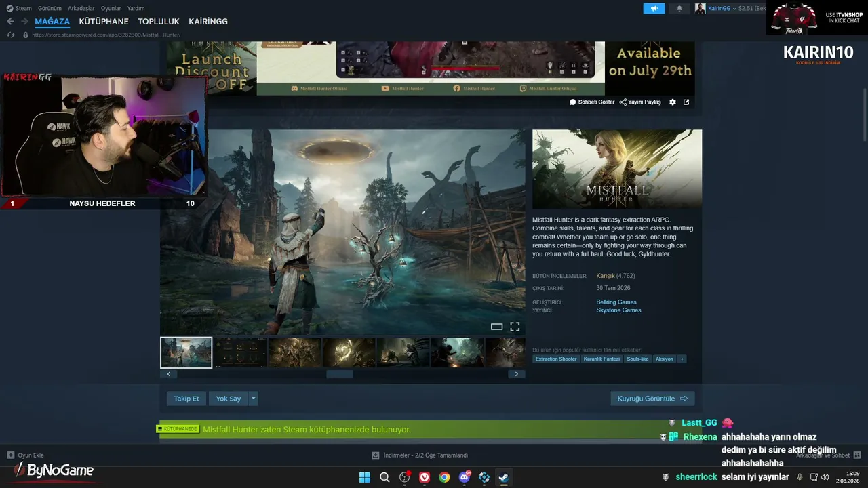Viewport: 868px width, 488px height.
Task: Open the Oyunlar menu
Action: 111,8
